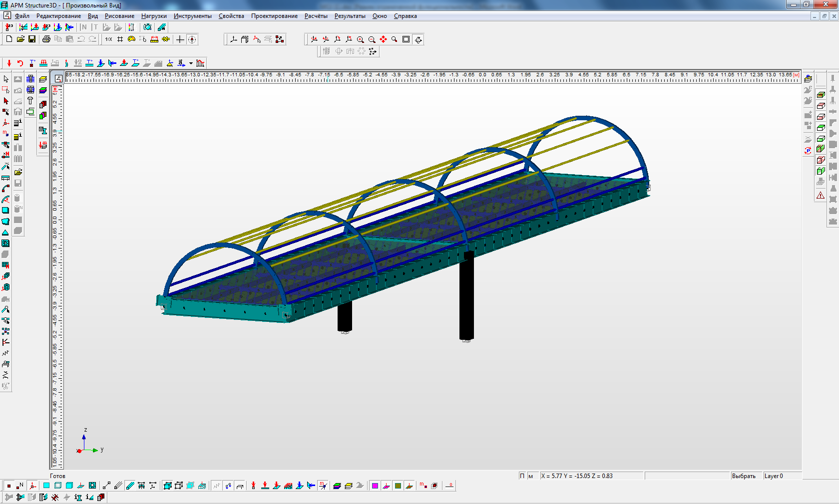
Task: Open the dropdown arrow in loads toolbar
Action: tap(191, 63)
